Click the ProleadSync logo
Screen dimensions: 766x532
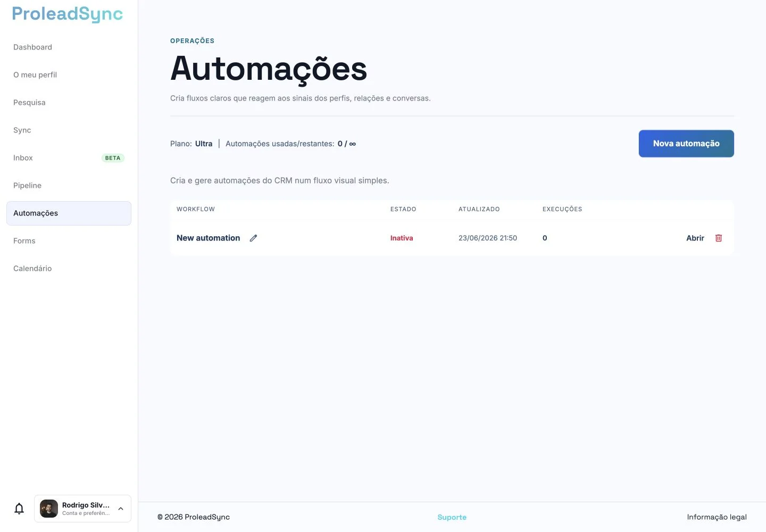tap(68, 14)
